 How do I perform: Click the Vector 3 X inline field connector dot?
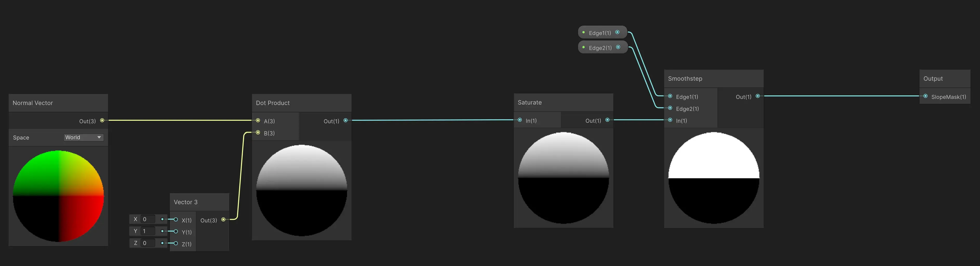pyautogui.click(x=163, y=219)
